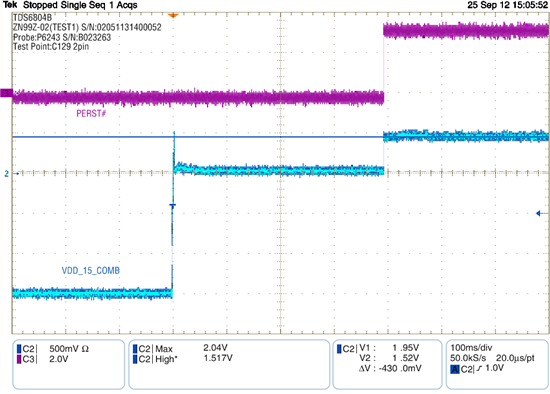
Task: Click the ΔV -430.0mV cursor readout
Action: 390,368
